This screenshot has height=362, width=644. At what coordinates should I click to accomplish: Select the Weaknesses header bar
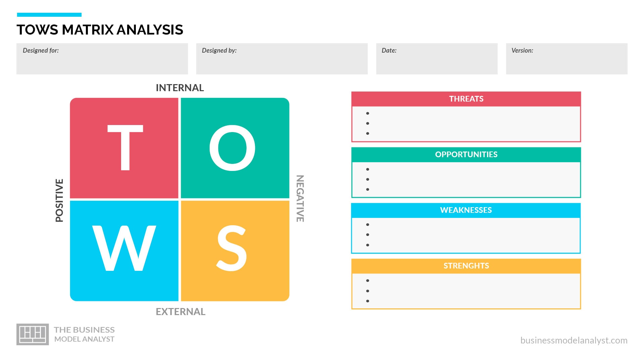click(x=466, y=210)
